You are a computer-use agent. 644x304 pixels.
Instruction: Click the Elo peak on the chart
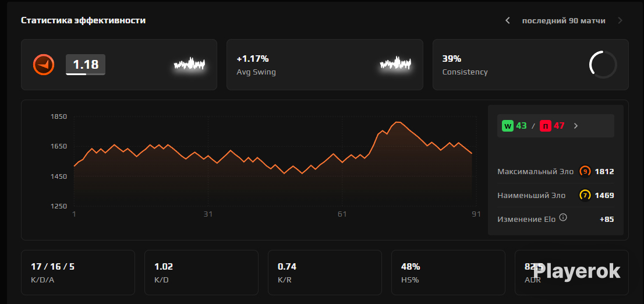coord(397,122)
